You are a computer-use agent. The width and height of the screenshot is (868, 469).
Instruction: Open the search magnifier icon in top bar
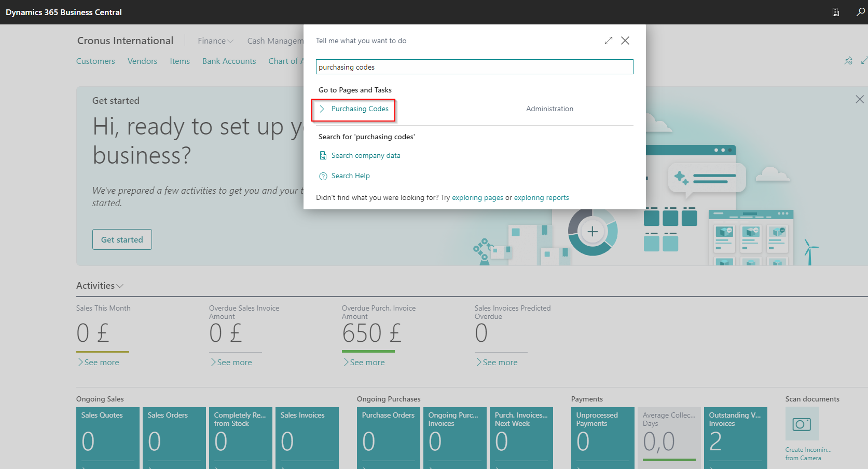[860, 12]
